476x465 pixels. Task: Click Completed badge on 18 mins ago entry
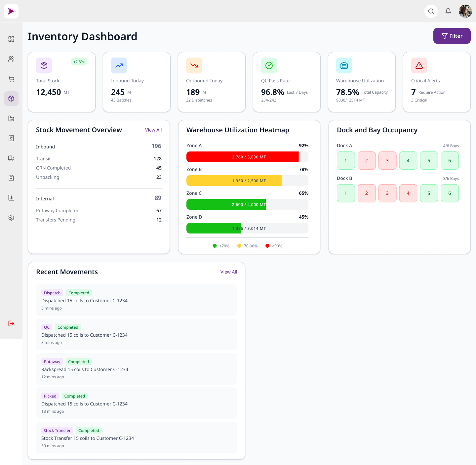point(74,396)
